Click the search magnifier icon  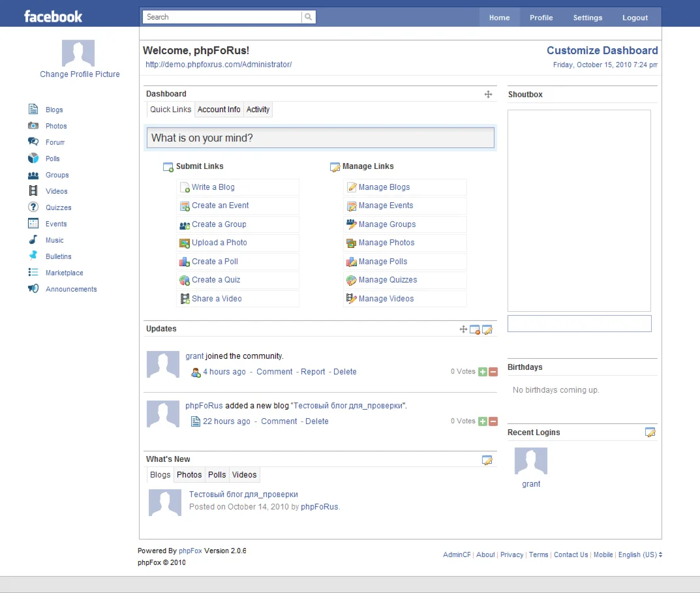click(x=307, y=16)
